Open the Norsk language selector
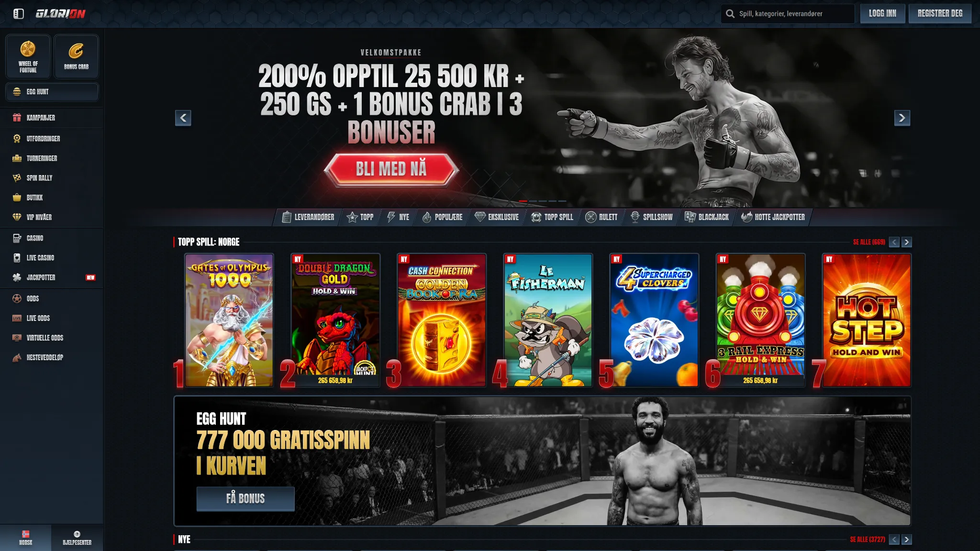The height and width of the screenshot is (551, 980). click(26, 538)
